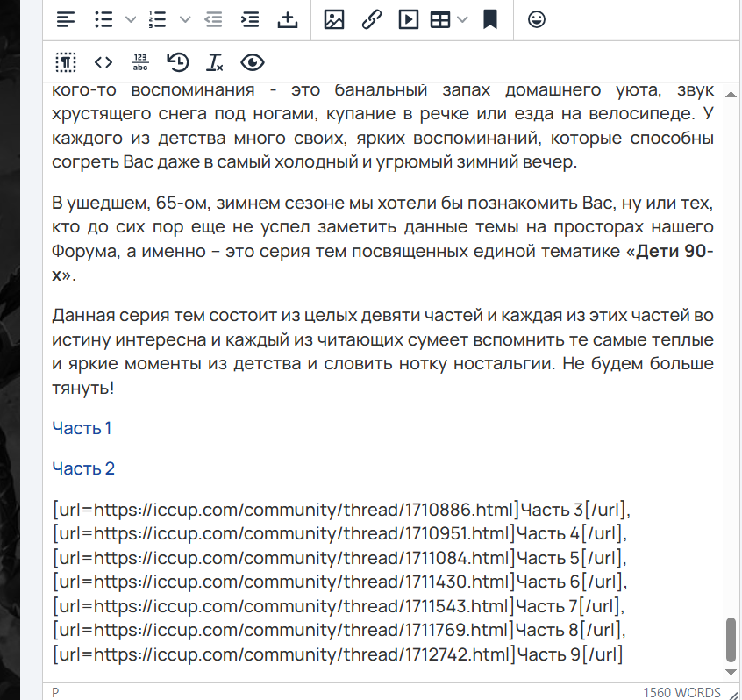Expand the table options dropdown
Viewport: 742px width, 700px height.
463,20
